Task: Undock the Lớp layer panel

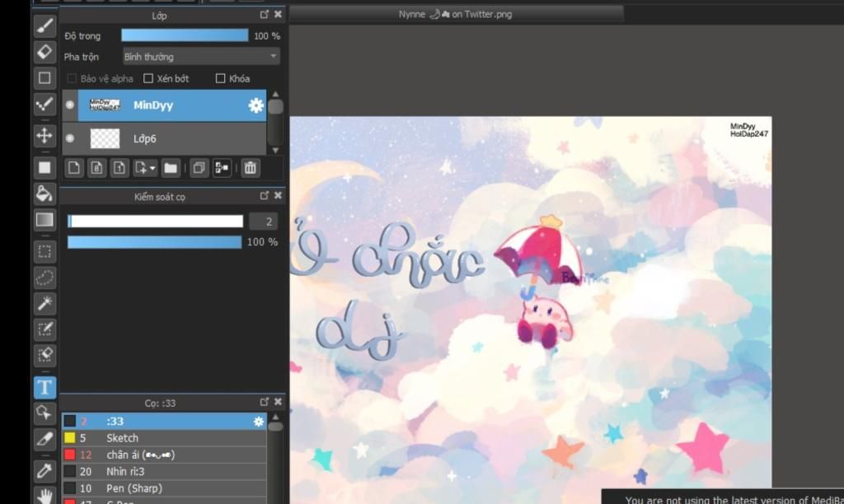Action: tap(265, 15)
